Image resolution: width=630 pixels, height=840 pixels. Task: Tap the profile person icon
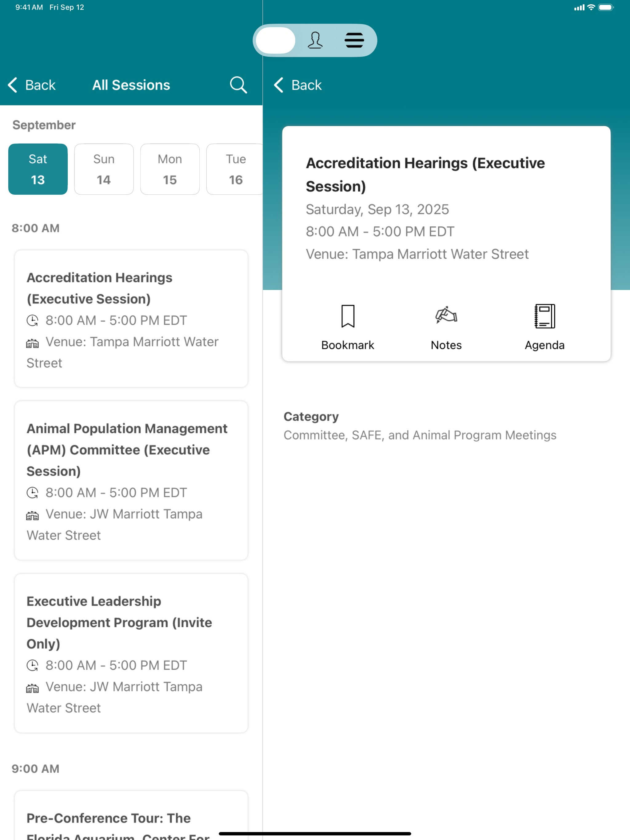click(315, 40)
